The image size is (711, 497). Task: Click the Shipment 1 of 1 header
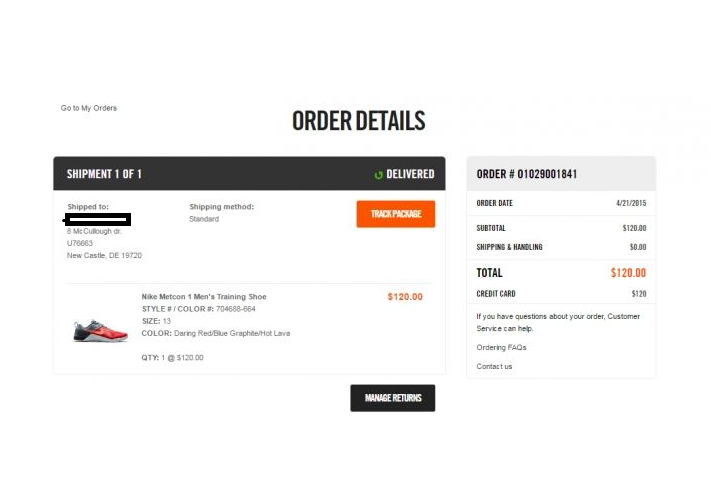click(105, 174)
